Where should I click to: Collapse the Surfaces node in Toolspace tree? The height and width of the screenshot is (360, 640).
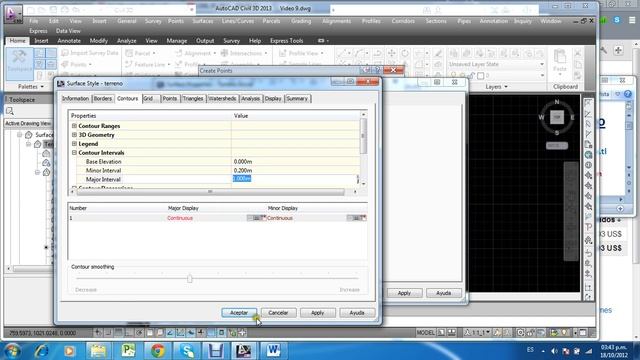19,134
